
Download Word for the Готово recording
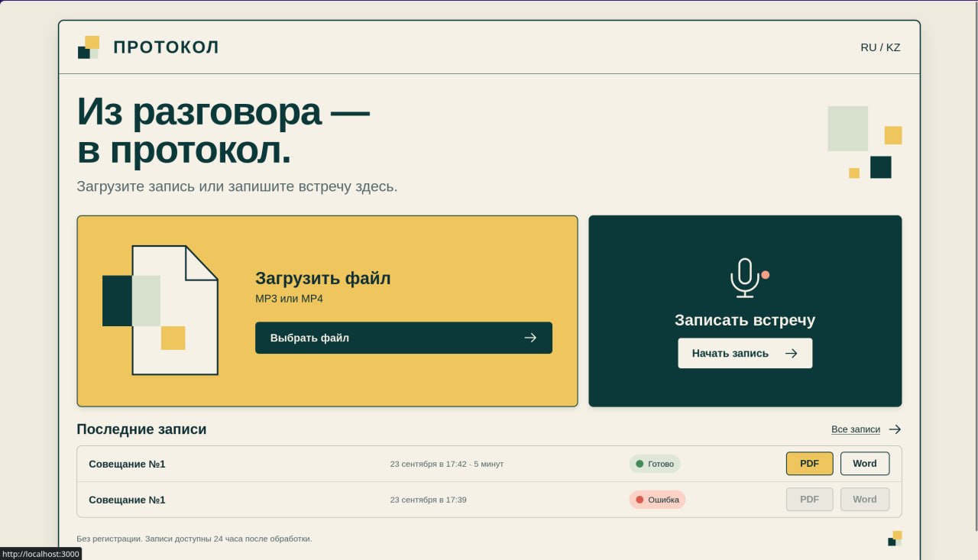[865, 464]
